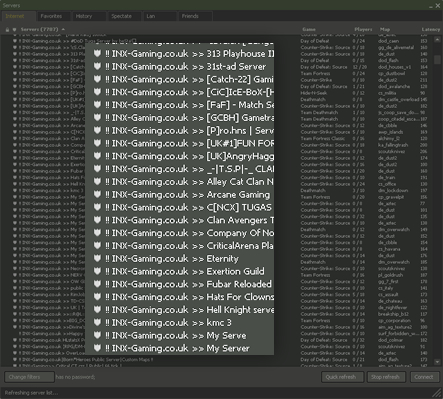Click map name cp_dustbowl
Screen dimensions: 443x399
(x=391, y=73)
